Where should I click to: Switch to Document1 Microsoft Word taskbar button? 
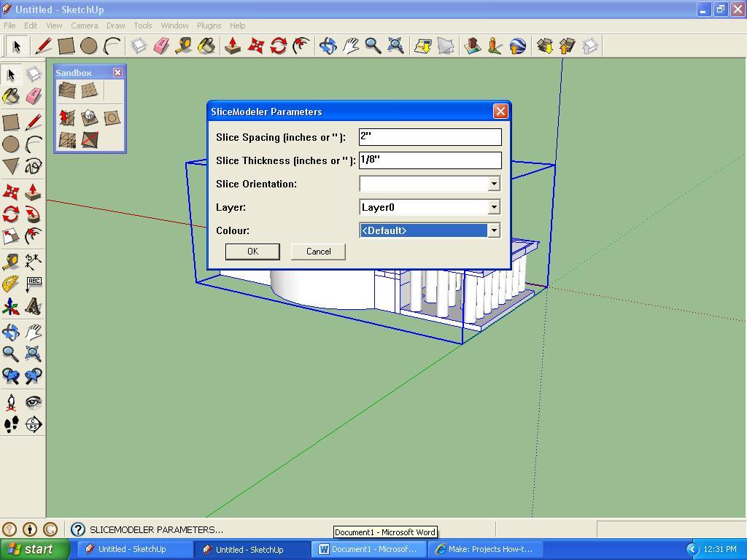tap(368, 549)
